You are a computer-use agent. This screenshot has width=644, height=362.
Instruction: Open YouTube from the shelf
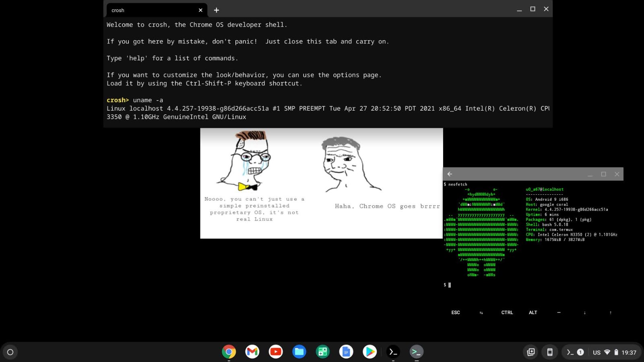[276, 352]
